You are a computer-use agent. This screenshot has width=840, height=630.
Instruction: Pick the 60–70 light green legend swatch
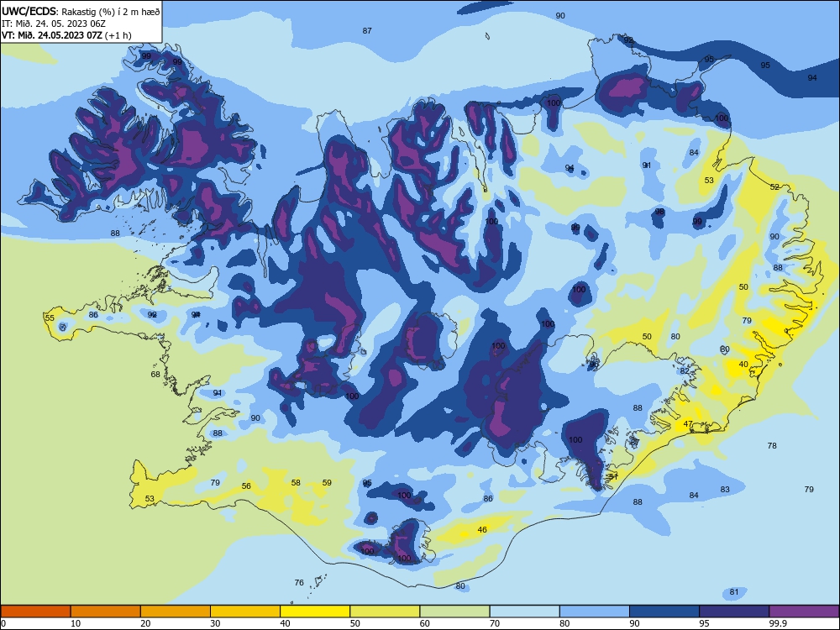[454, 612]
